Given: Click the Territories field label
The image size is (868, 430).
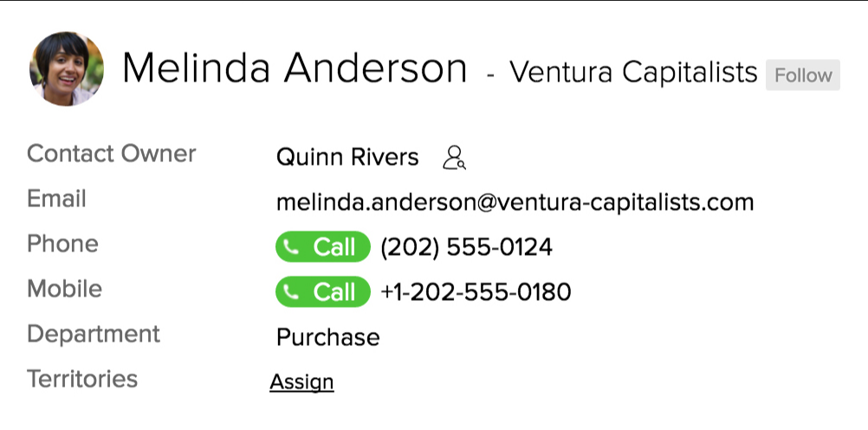Looking at the screenshot, I should [x=82, y=379].
